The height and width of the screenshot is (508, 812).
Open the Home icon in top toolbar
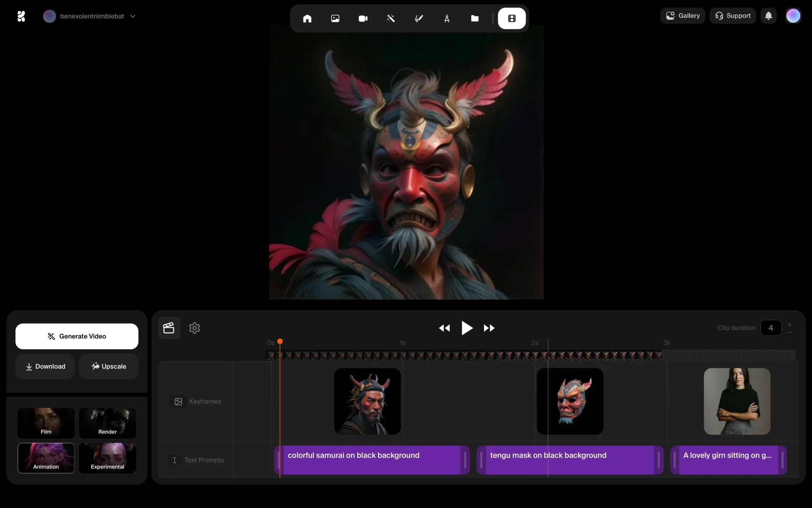tap(307, 19)
